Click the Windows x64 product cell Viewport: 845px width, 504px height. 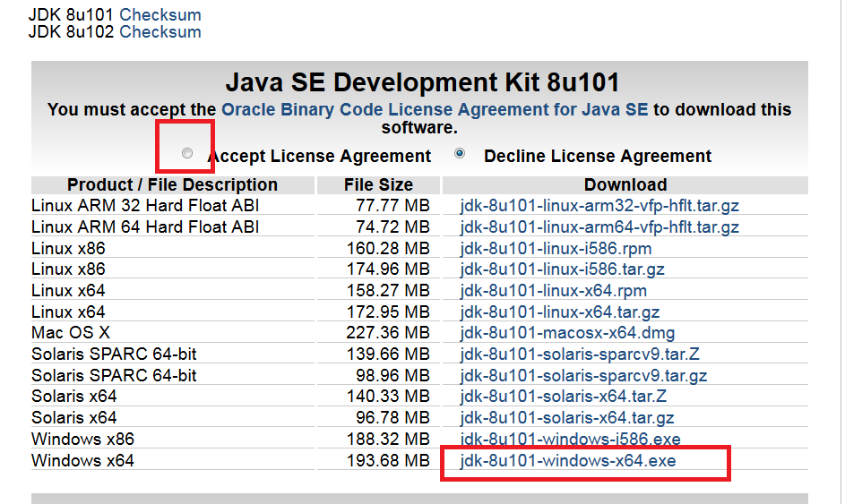pos(82,460)
